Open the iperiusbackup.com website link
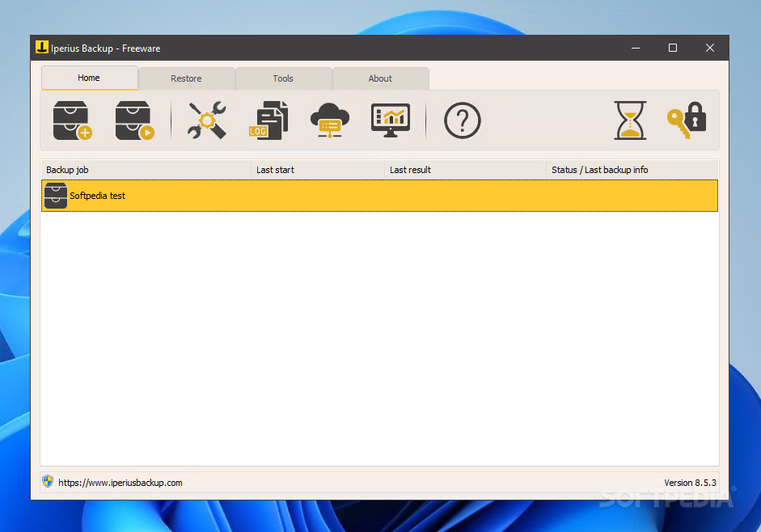The height and width of the screenshot is (532, 761). coord(120,483)
